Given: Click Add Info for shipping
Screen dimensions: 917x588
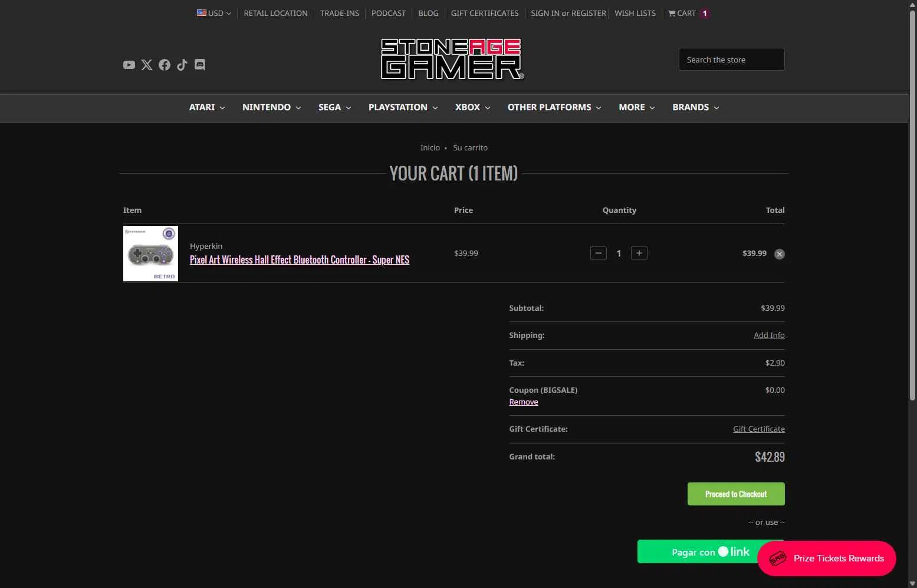Looking at the screenshot, I should (769, 335).
